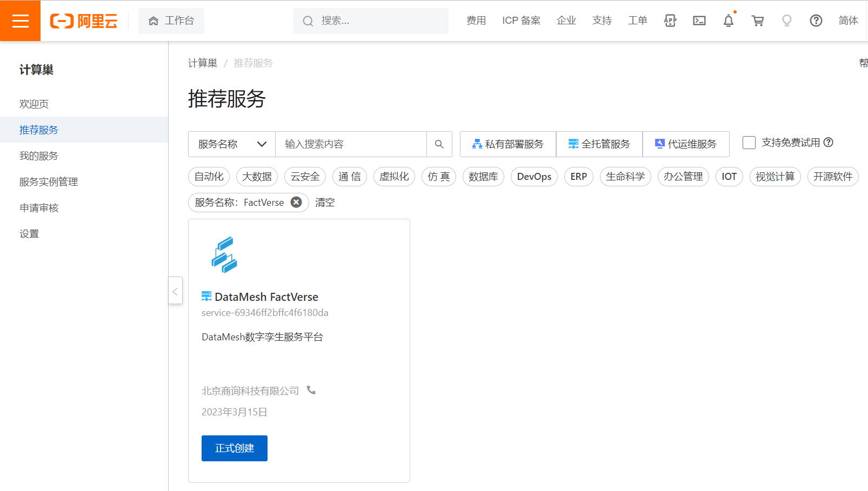Open the 支持 menu
The height and width of the screenshot is (491, 868).
point(602,21)
